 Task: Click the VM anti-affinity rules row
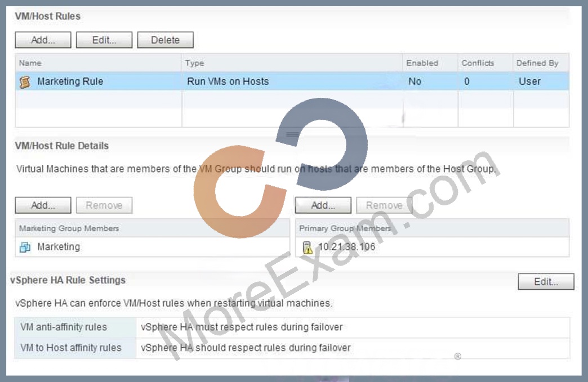click(x=292, y=327)
